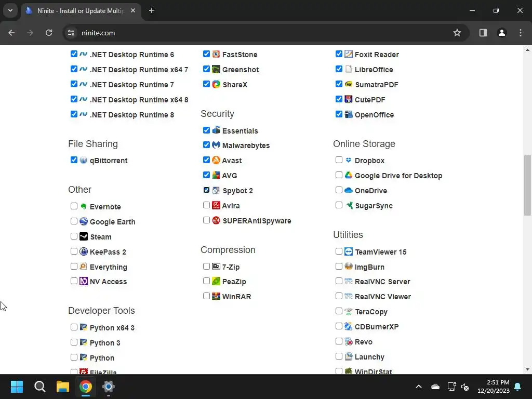Bookmark this page with the star icon
Image resolution: width=532 pixels, height=399 pixels.
[457, 33]
